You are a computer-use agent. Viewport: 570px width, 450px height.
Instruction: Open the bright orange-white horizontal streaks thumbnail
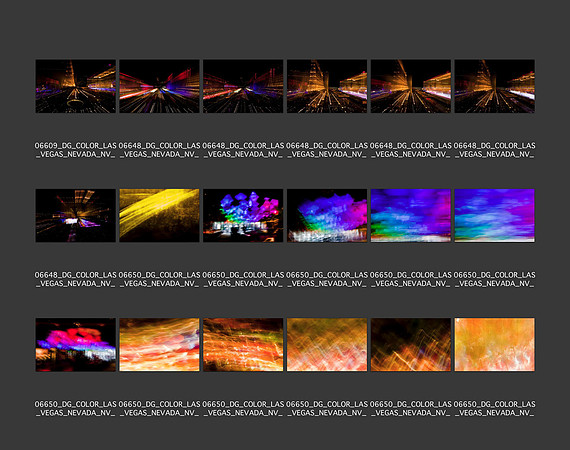(x=159, y=345)
